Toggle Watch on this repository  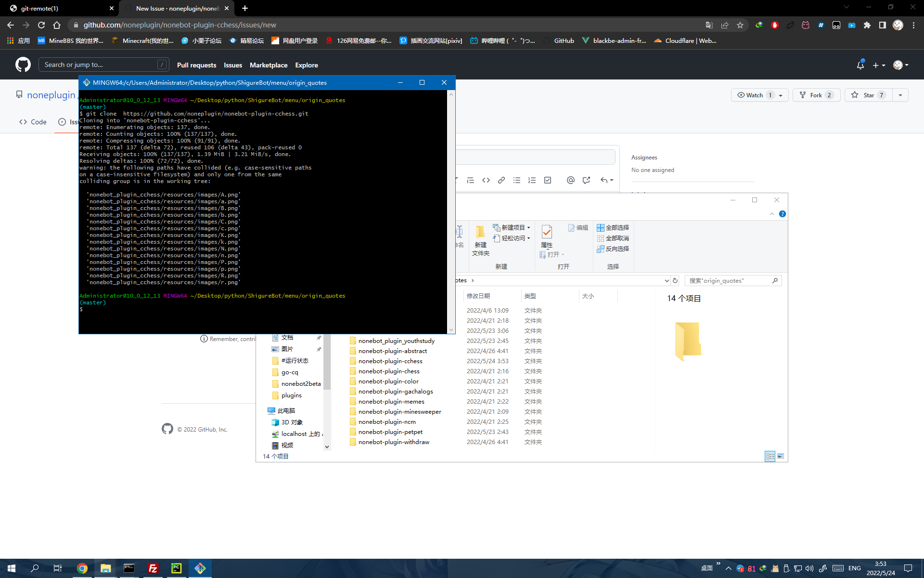pos(752,95)
